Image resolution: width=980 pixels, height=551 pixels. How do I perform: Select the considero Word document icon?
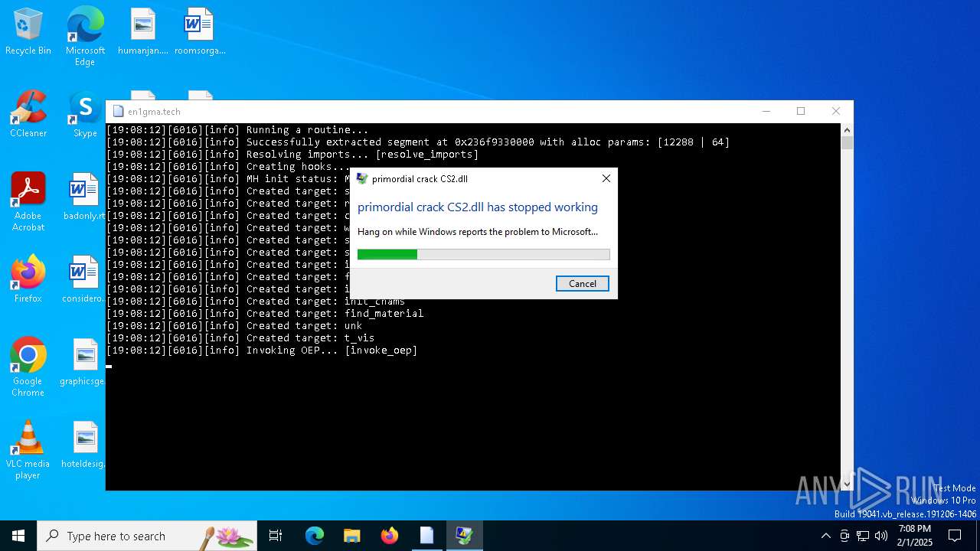pos(83,279)
